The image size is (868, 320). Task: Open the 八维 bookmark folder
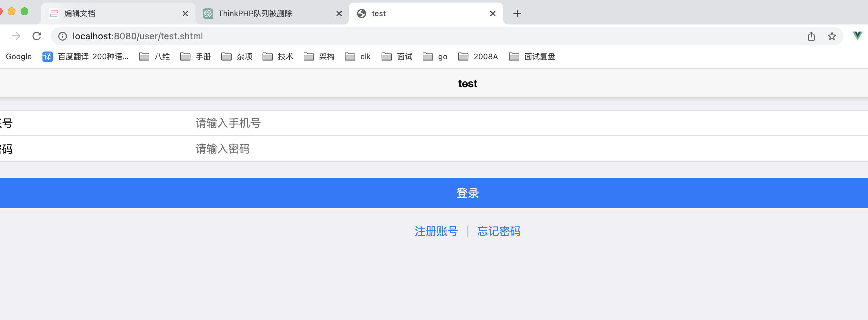click(x=154, y=57)
